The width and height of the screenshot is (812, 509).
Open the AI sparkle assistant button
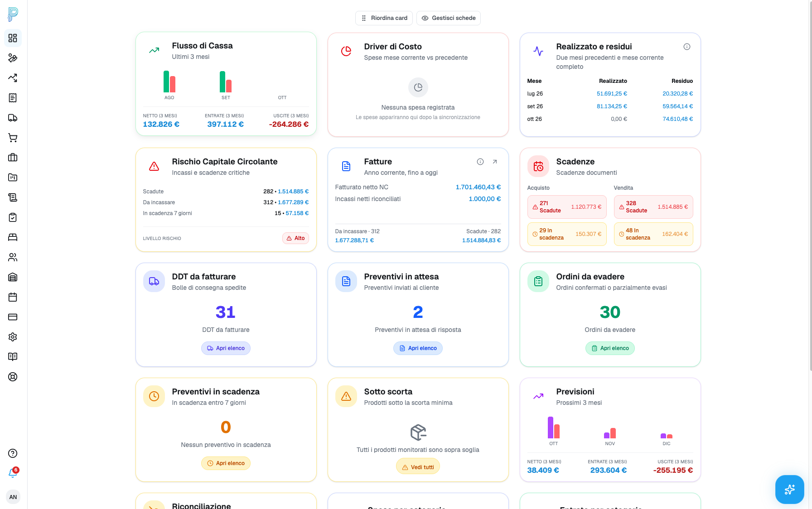click(790, 490)
